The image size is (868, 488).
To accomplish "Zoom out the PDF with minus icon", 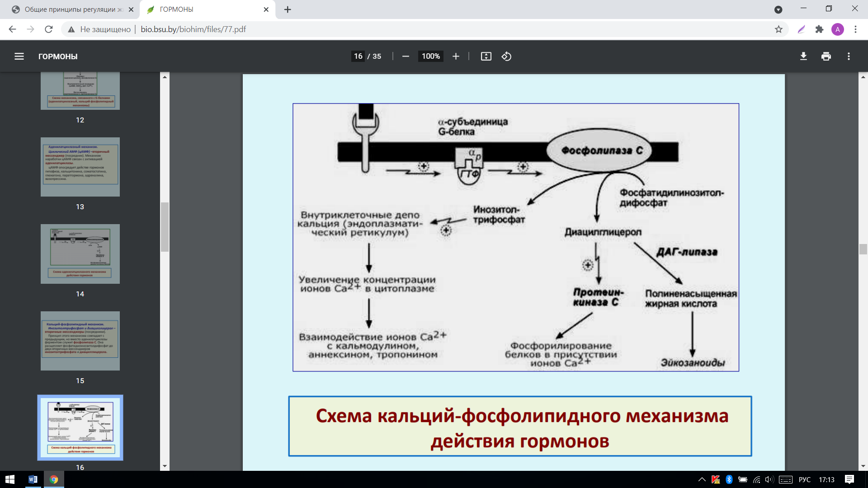I will 406,56.
